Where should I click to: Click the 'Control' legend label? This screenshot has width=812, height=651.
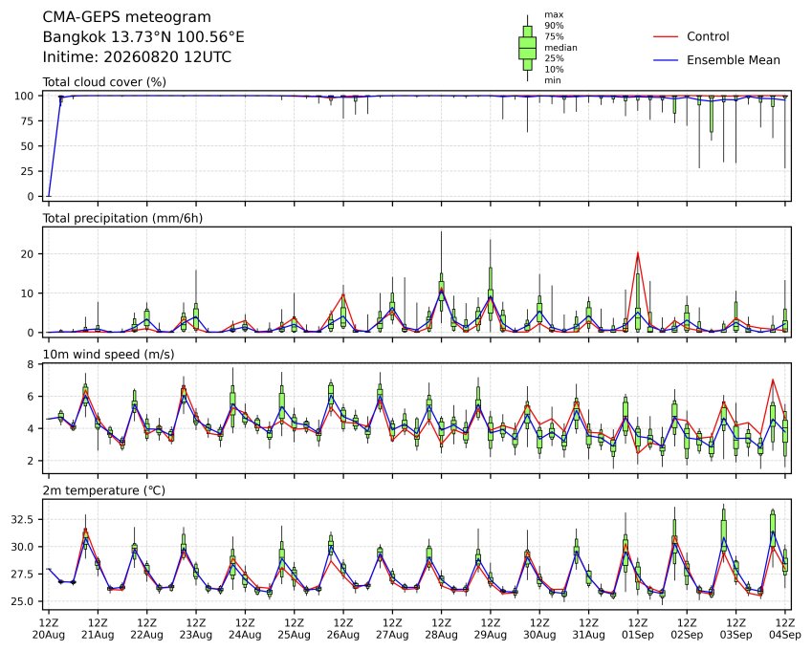(x=708, y=36)
